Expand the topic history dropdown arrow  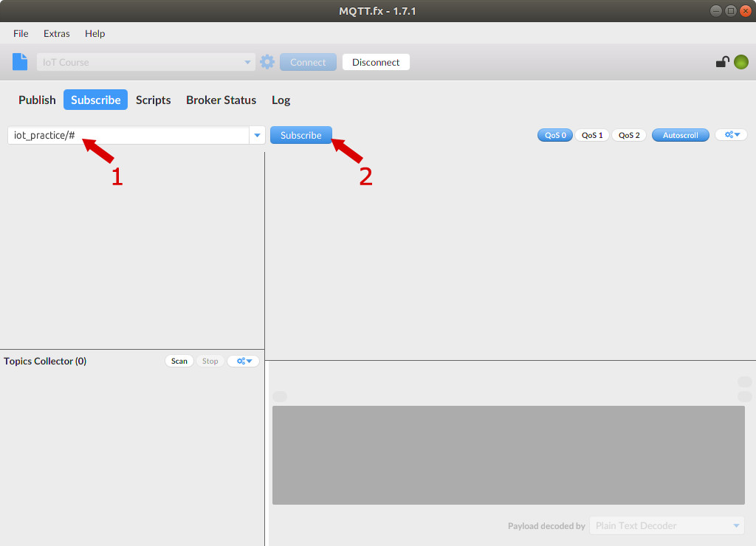coord(258,136)
